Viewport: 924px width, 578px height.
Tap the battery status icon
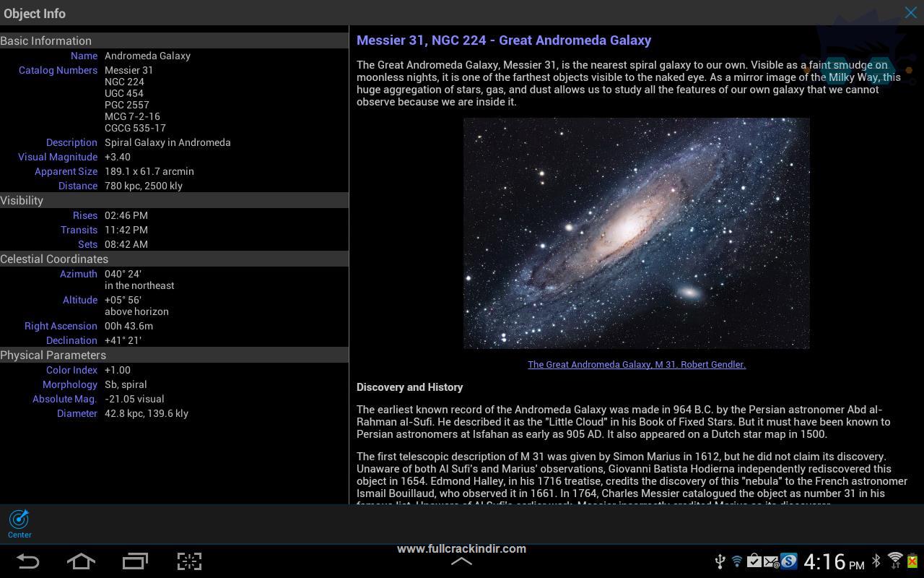click(x=913, y=561)
